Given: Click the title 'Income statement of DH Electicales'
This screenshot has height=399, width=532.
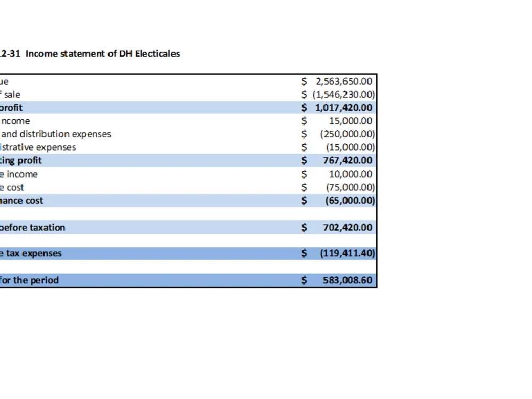Looking at the screenshot, I should click(103, 54).
